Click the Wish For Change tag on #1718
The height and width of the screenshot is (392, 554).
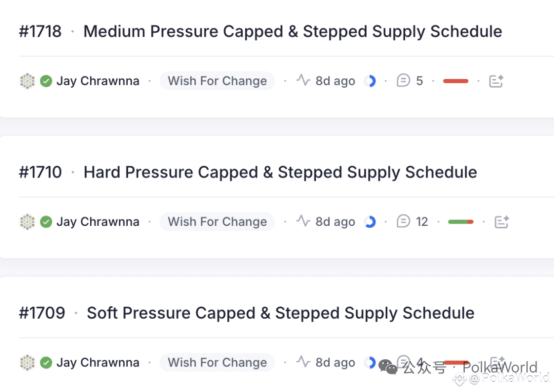pos(217,81)
